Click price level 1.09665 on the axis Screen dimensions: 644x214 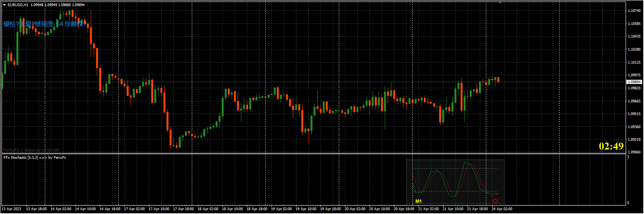pyautogui.click(x=634, y=101)
